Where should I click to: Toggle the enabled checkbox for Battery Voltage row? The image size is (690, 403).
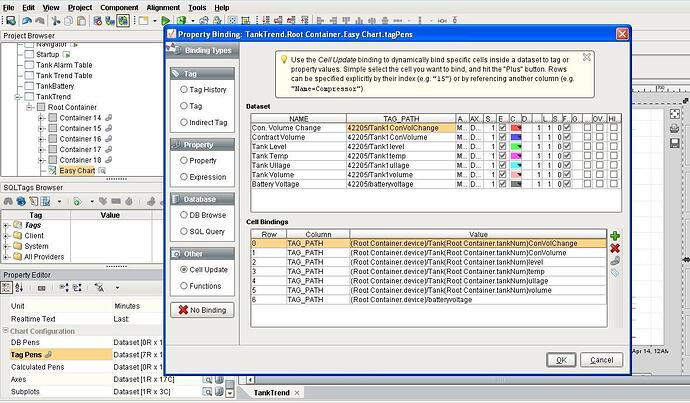tap(502, 184)
